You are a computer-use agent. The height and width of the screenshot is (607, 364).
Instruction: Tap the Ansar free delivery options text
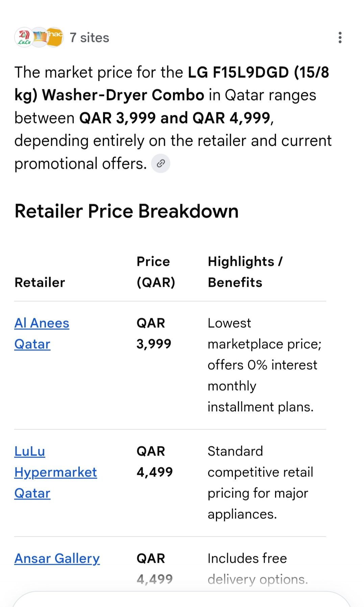coord(258,569)
